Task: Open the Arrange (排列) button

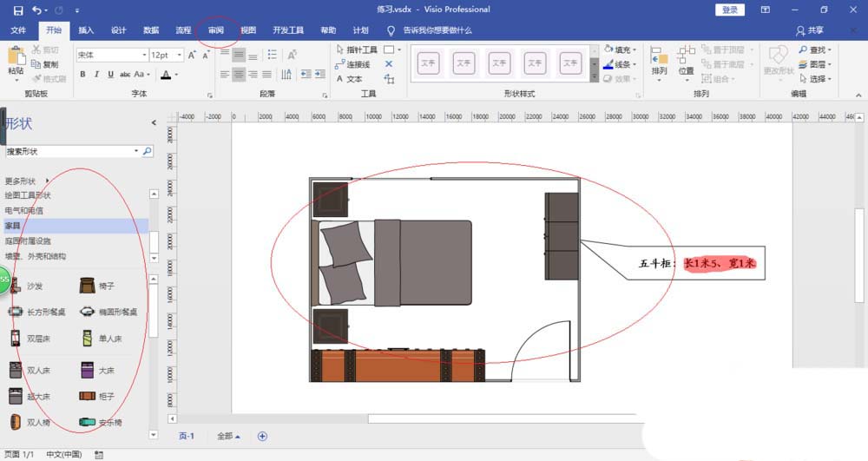Action: click(x=659, y=63)
